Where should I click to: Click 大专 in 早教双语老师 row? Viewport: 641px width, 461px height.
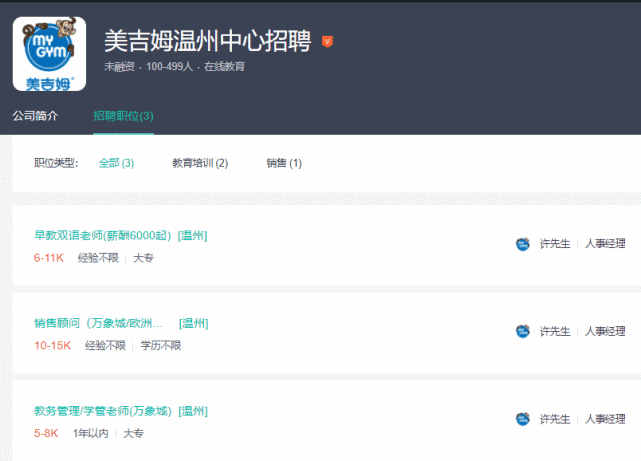click(143, 258)
